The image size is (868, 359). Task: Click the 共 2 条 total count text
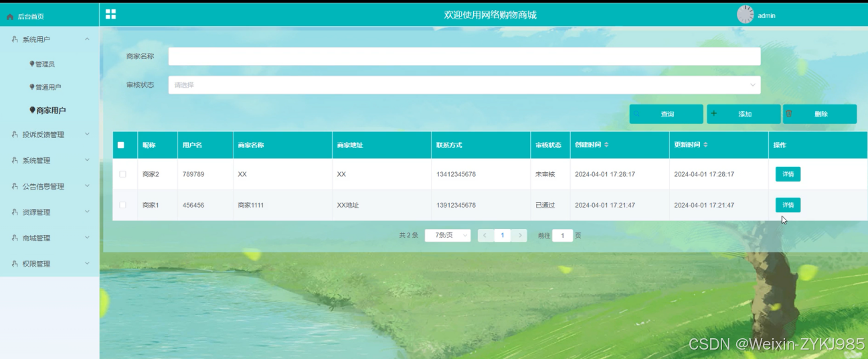[x=408, y=236]
